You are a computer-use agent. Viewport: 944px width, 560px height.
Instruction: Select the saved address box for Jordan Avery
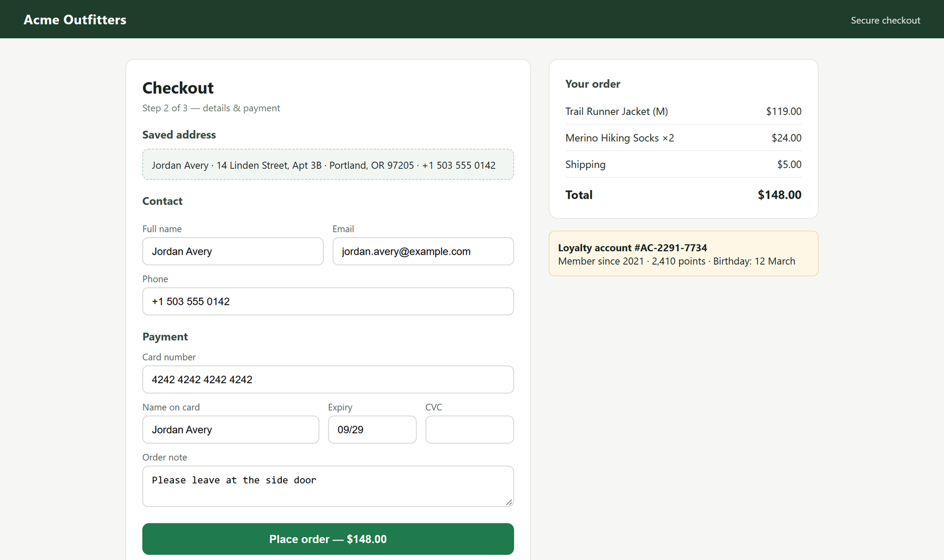pos(328,164)
